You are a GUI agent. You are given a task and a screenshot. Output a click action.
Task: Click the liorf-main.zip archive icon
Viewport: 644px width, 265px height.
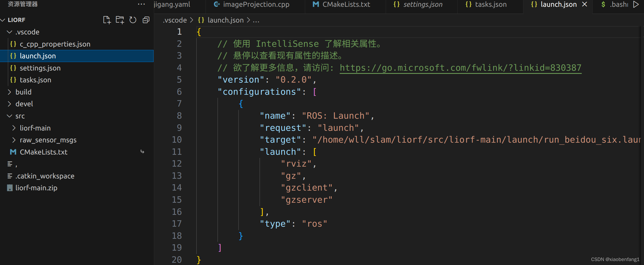(10, 188)
